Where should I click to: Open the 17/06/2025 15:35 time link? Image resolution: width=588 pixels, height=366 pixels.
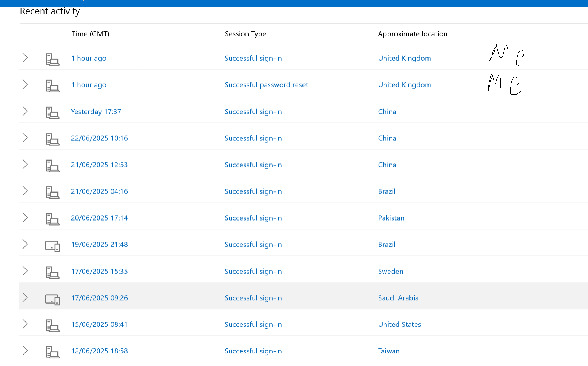click(99, 272)
